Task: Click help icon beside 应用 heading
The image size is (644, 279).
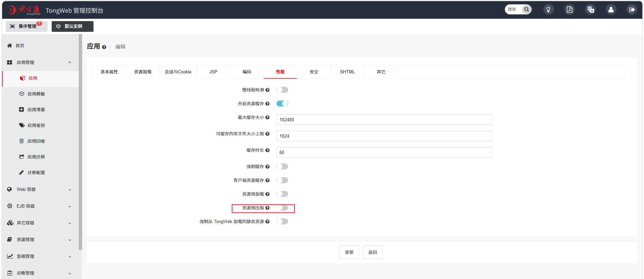Action: 104,47
